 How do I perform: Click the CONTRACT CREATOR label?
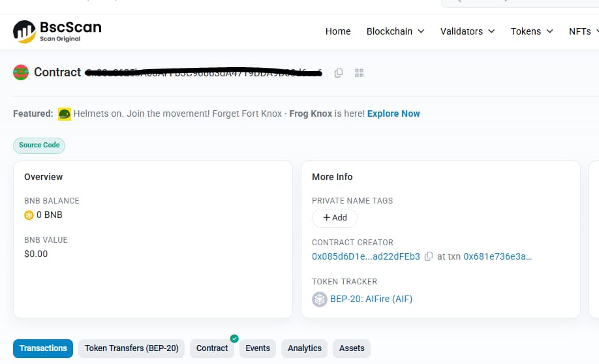pyautogui.click(x=352, y=243)
